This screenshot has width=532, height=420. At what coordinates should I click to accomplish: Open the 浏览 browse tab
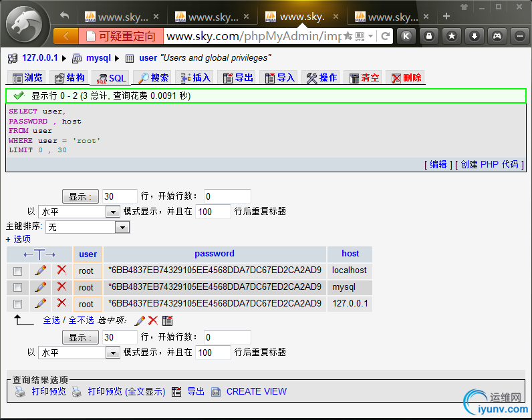pos(27,78)
